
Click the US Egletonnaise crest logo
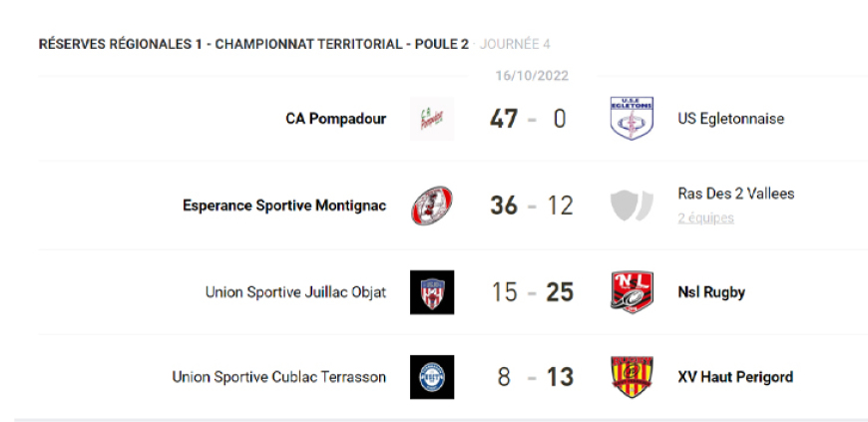click(632, 119)
